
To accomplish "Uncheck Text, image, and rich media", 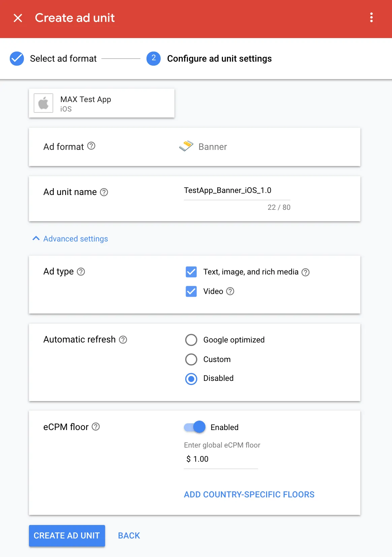I will click(191, 272).
